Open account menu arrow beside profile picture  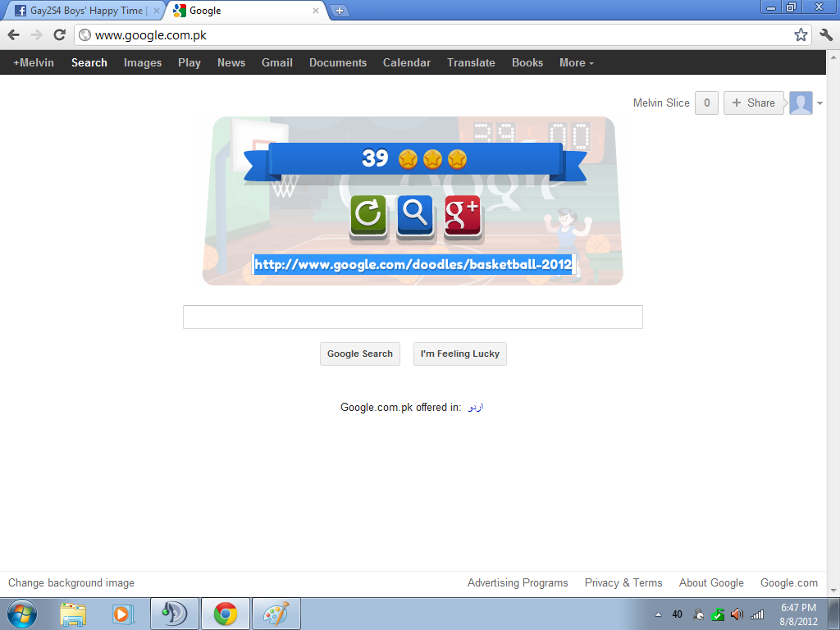[x=819, y=103]
